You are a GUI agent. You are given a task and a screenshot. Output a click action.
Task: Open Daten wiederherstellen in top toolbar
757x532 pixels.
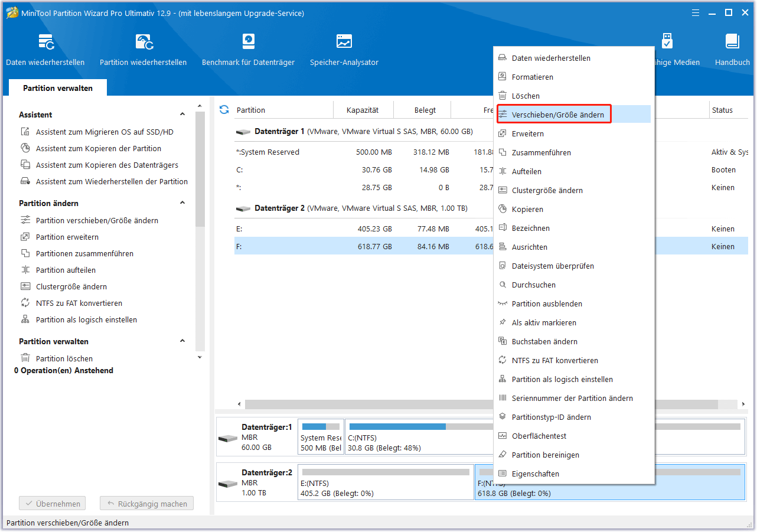point(45,50)
